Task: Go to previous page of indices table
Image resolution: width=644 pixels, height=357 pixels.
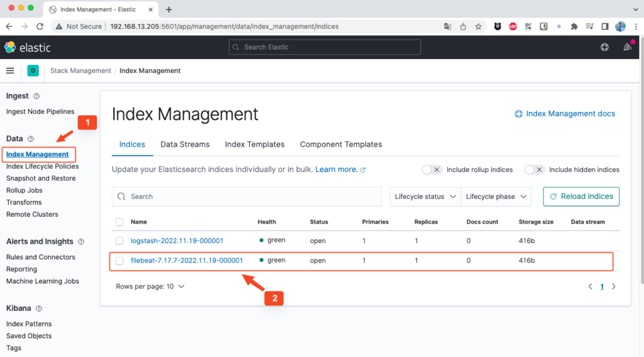Action: [590, 286]
